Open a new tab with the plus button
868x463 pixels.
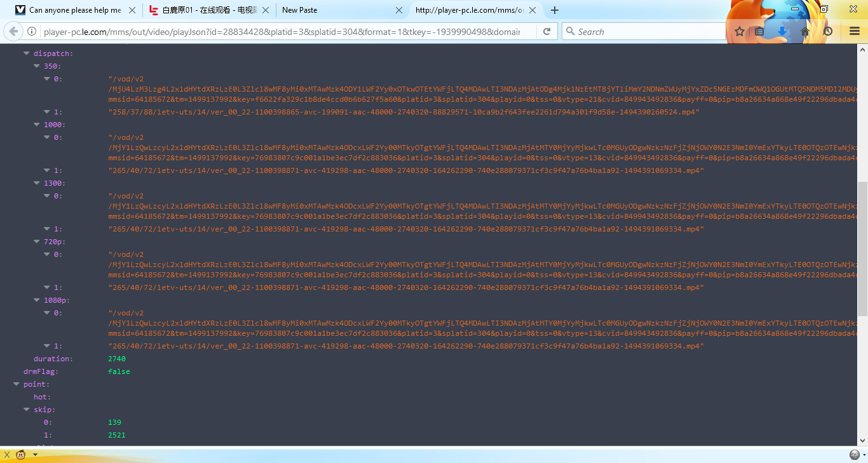tap(555, 10)
